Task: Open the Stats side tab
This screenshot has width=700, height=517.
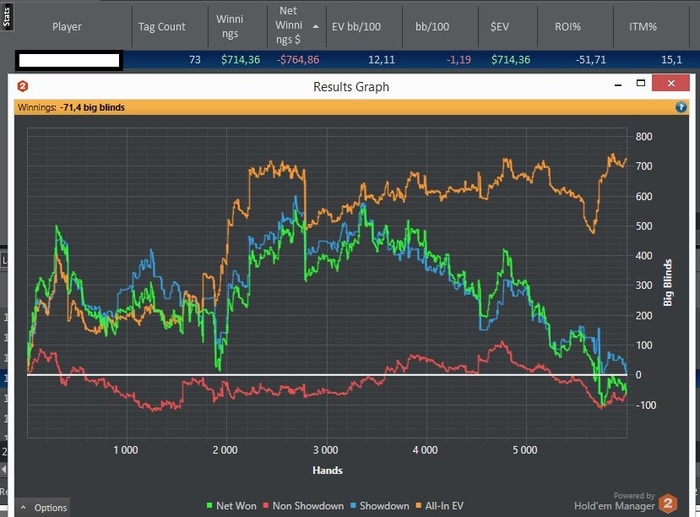Action: point(6,17)
